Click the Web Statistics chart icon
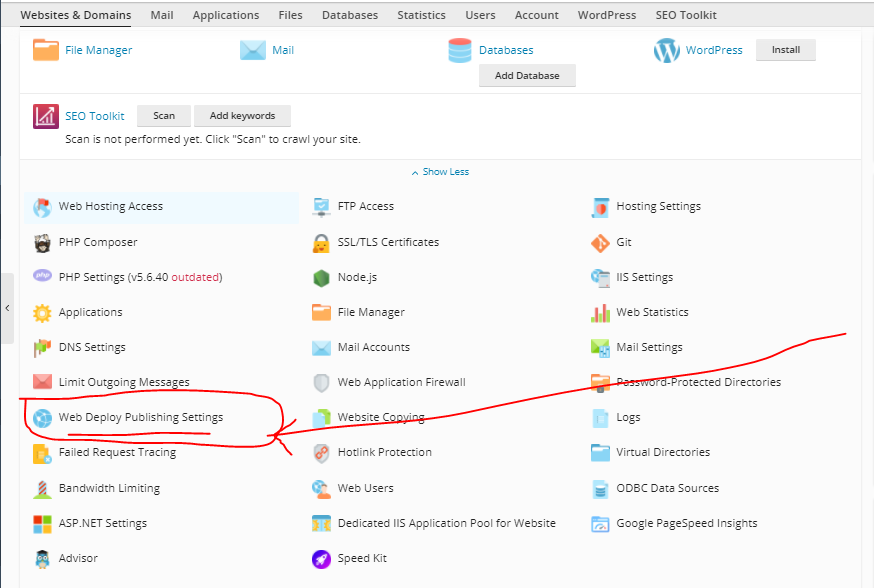 (x=600, y=313)
